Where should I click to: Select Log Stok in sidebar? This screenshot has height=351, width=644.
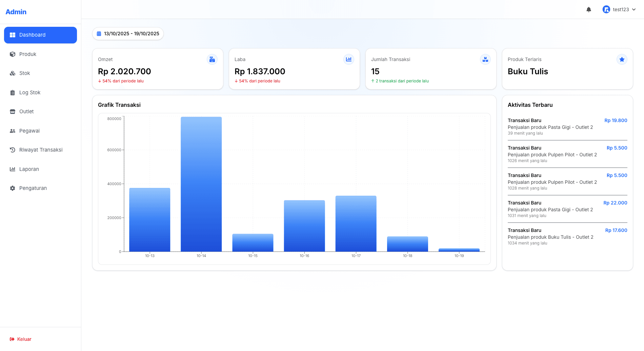(x=30, y=93)
